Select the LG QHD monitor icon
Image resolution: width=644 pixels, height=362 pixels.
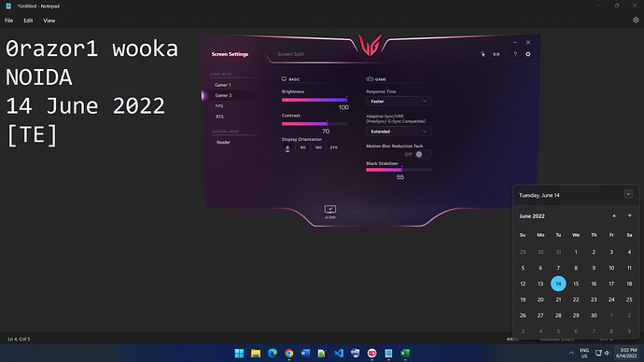[330, 212]
